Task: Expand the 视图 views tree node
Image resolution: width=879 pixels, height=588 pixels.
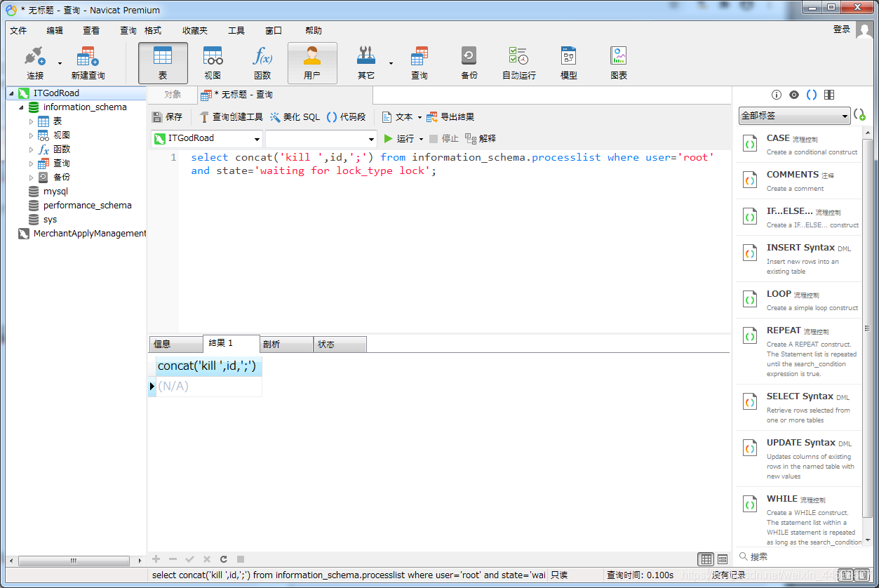Action: click(31, 135)
